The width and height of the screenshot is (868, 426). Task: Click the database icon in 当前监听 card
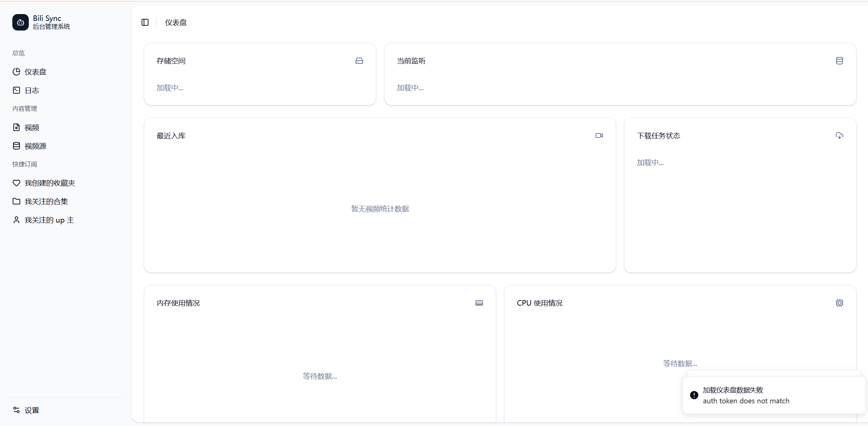pyautogui.click(x=839, y=61)
